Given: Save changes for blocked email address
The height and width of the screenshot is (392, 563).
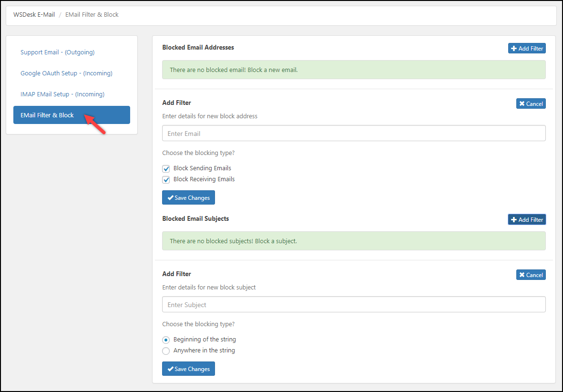Looking at the screenshot, I should click(188, 197).
